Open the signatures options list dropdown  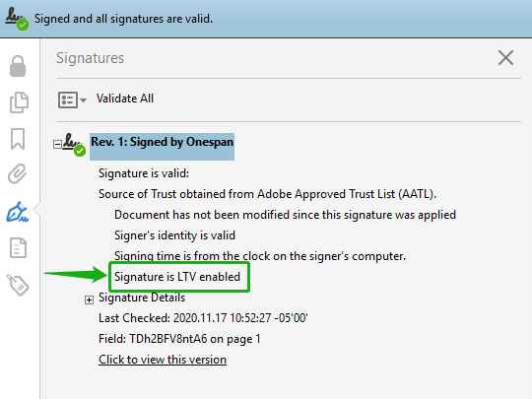(x=72, y=100)
